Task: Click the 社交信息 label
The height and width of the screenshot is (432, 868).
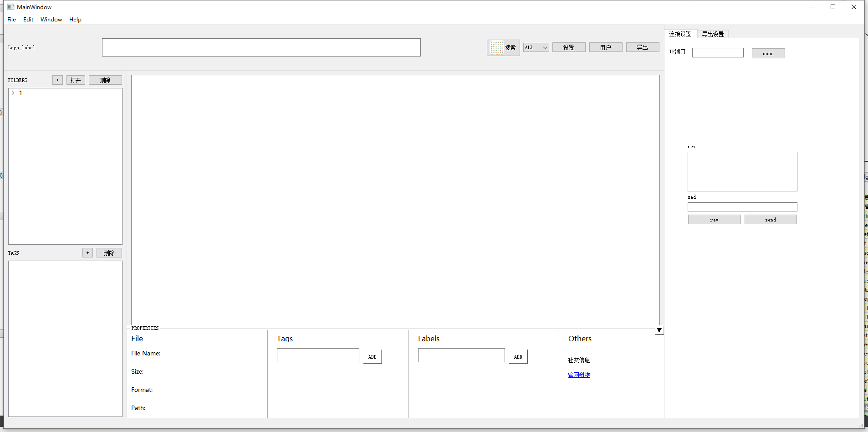Action: click(579, 360)
